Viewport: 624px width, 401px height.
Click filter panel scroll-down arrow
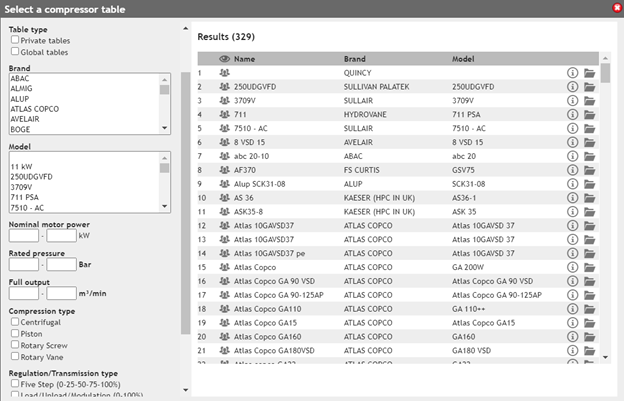(x=185, y=390)
